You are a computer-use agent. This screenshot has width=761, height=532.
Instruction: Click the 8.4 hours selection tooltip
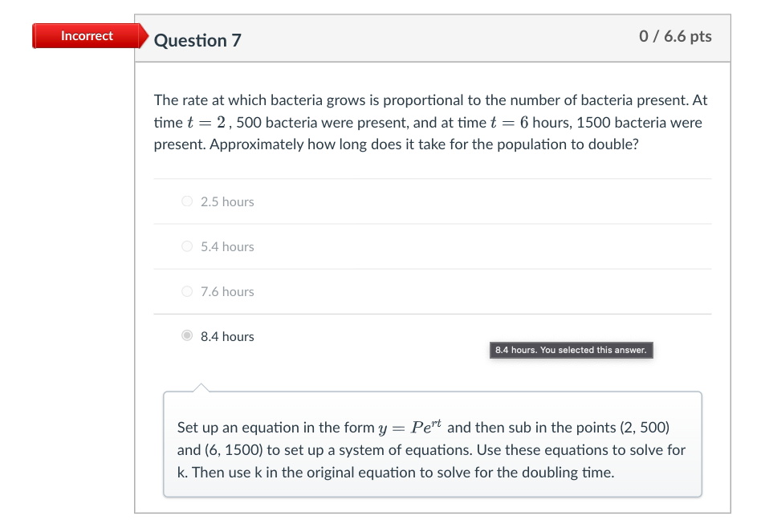(571, 350)
